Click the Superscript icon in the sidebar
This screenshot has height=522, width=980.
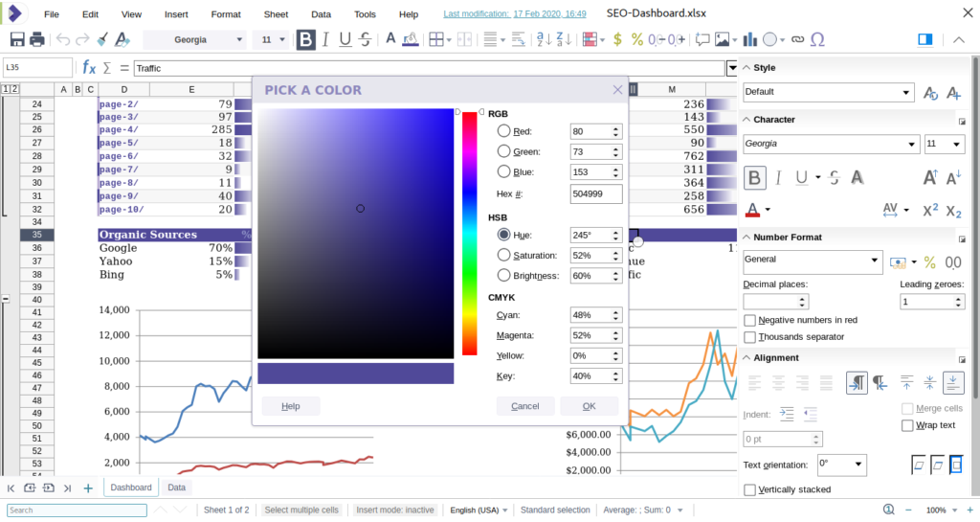[929, 211]
